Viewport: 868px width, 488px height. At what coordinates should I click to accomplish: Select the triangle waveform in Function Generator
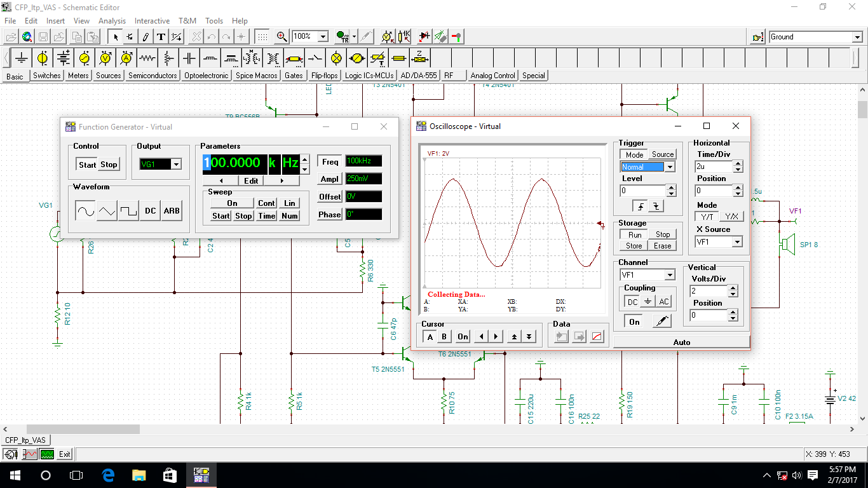point(107,211)
